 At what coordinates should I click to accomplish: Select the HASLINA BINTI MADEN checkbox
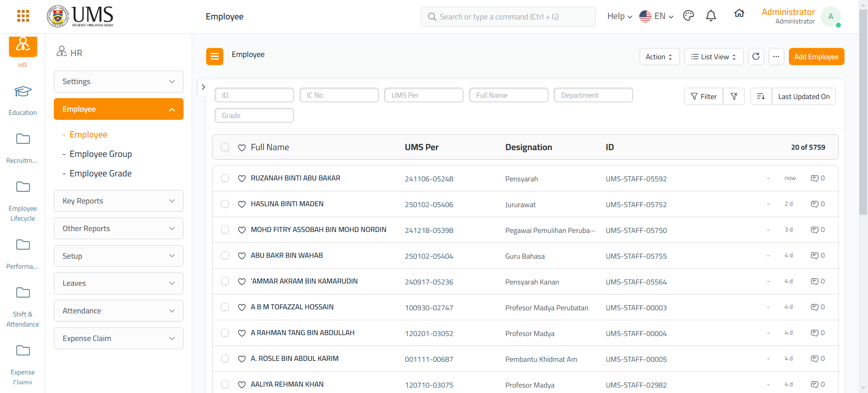coord(225,204)
